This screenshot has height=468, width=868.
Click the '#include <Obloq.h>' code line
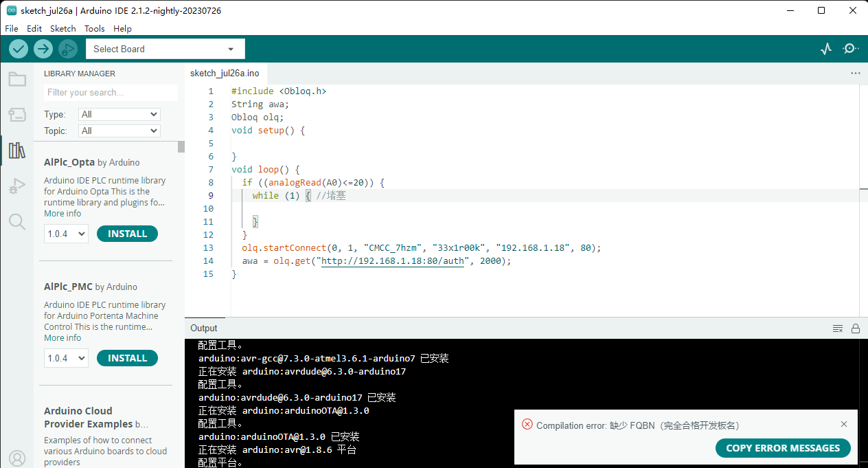click(x=279, y=91)
